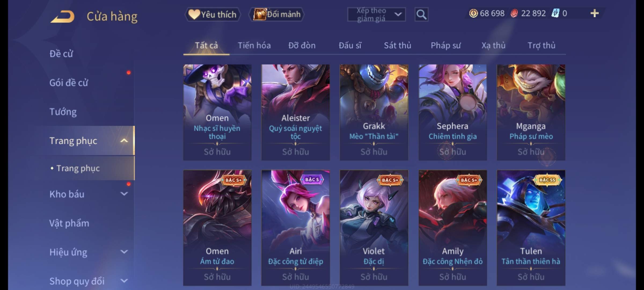Image resolution: width=644 pixels, height=290 pixels.
Task: Expand the Kho báu sidebar section
Action: [x=124, y=194]
